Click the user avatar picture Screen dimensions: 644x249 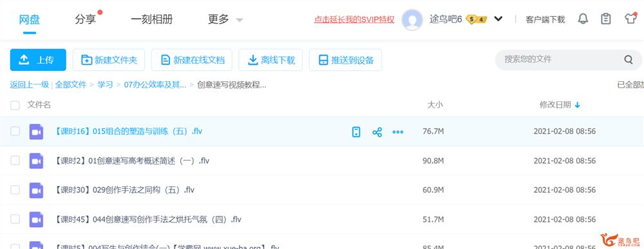(x=412, y=19)
